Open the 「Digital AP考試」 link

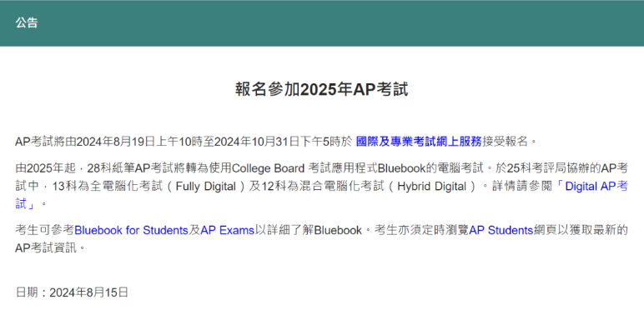591,187
